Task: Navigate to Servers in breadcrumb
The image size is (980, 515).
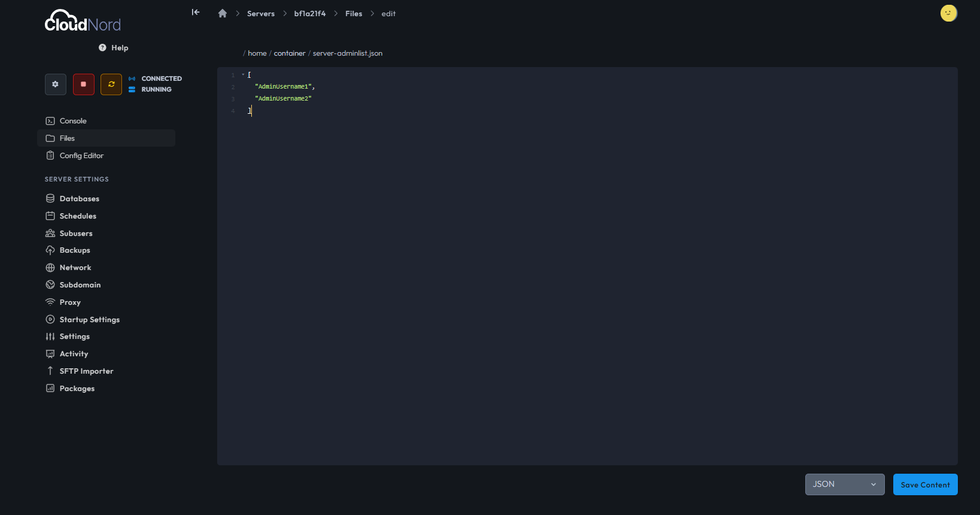Action: 261,14
